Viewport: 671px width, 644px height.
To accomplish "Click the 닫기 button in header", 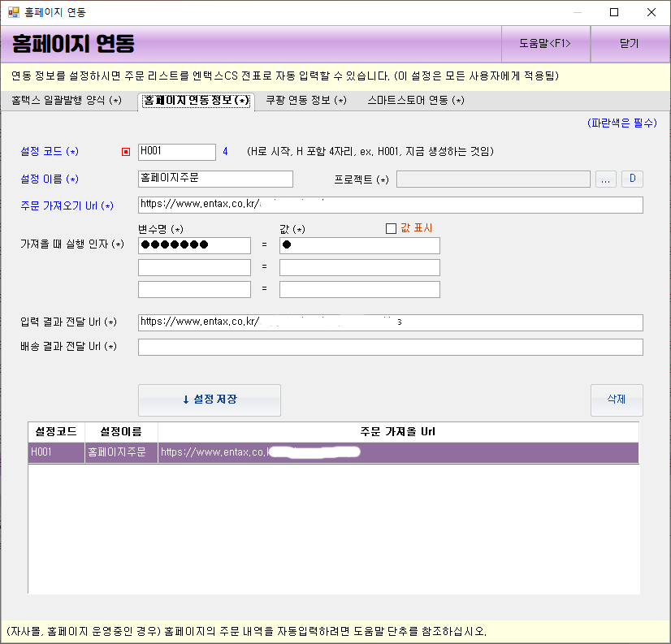I will coord(629,44).
